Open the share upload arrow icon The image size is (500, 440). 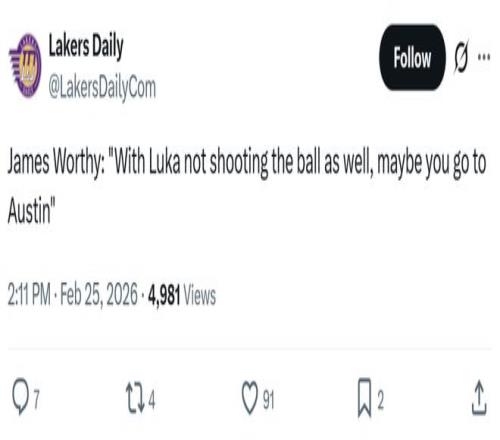point(479,397)
